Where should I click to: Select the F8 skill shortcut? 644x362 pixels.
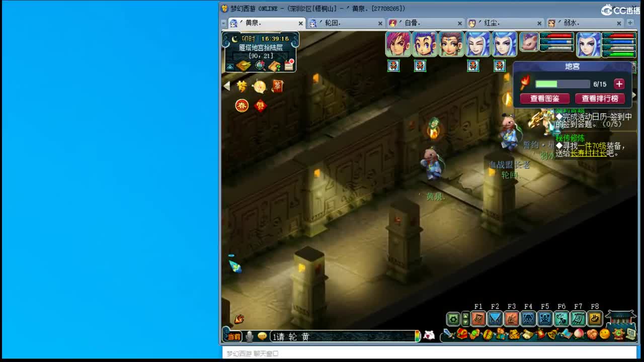point(595,319)
